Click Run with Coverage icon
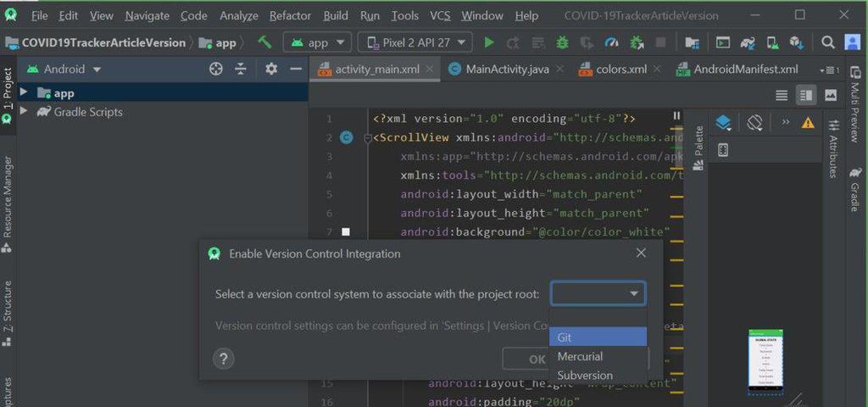 click(x=587, y=42)
